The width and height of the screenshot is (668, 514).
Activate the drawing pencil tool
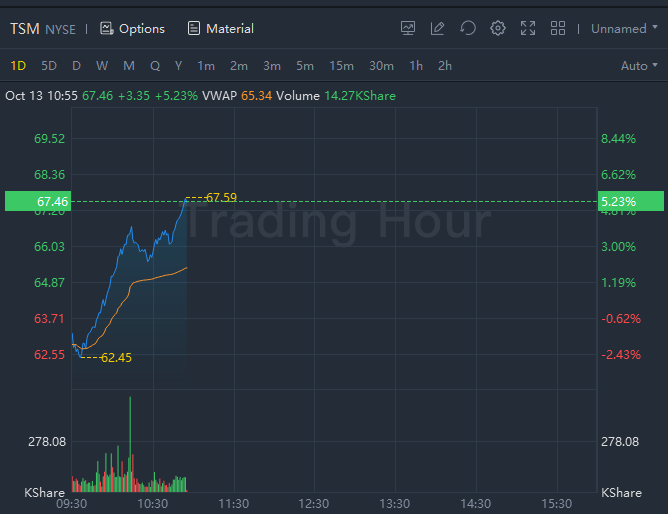pyautogui.click(x=438, y=28)
